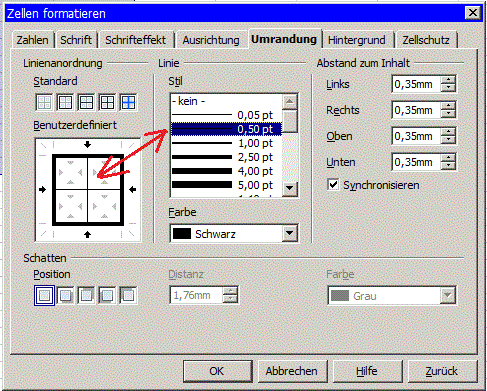487x391 pixels.
Task: Switch to the Zahlen tab
Action: coord(32,40)
